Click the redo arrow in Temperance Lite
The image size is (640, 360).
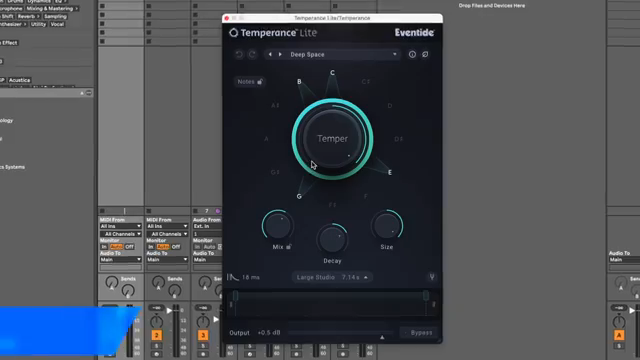252,54
